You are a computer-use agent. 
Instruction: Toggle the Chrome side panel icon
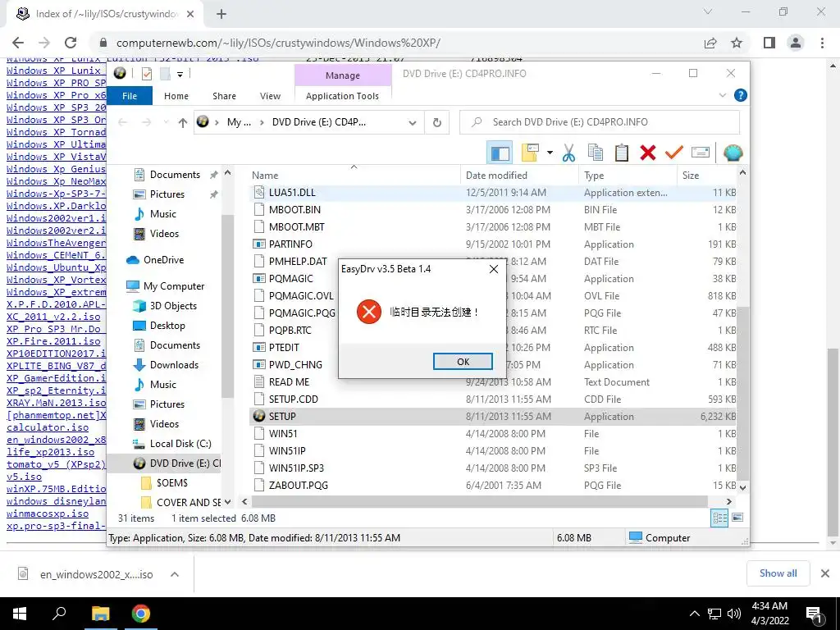click(769, 43)
